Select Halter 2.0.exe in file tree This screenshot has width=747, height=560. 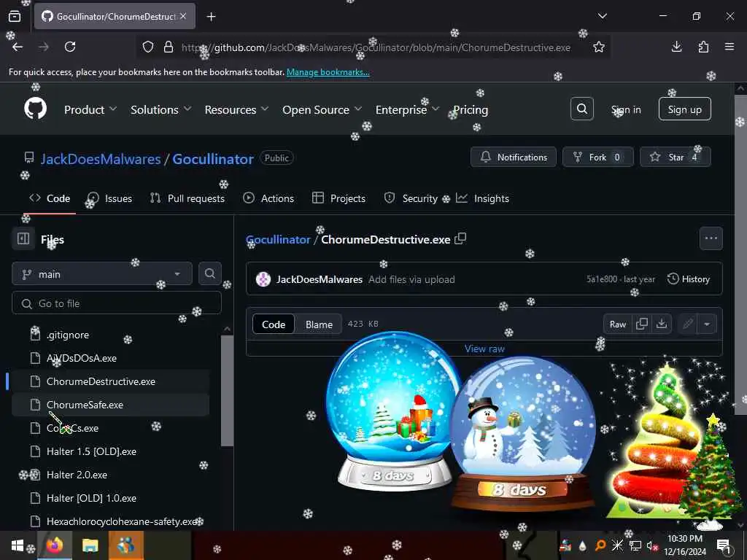pyautogui.click(x=110, y=475)
